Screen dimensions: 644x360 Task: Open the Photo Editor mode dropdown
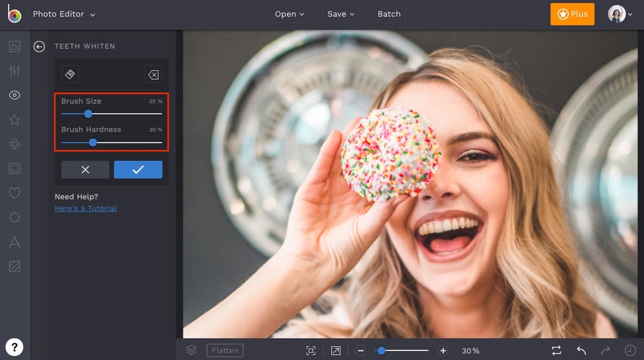coord(63,14)
